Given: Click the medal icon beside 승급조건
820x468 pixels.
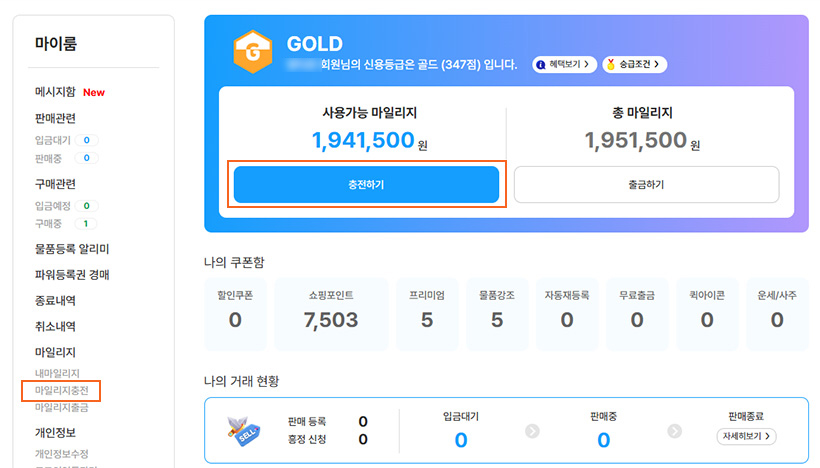Looking at the screenshot, I should pyautogui.click(x=610, y=64).
